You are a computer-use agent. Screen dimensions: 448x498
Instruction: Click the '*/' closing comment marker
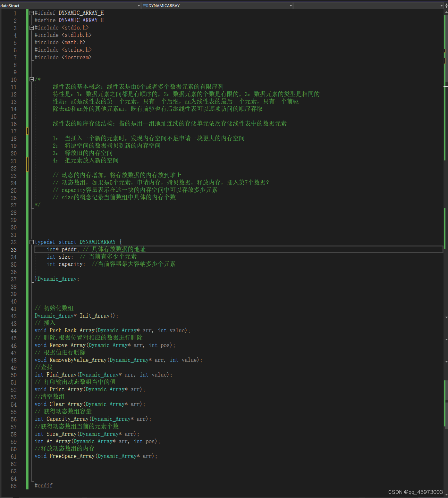pos(38,204)
